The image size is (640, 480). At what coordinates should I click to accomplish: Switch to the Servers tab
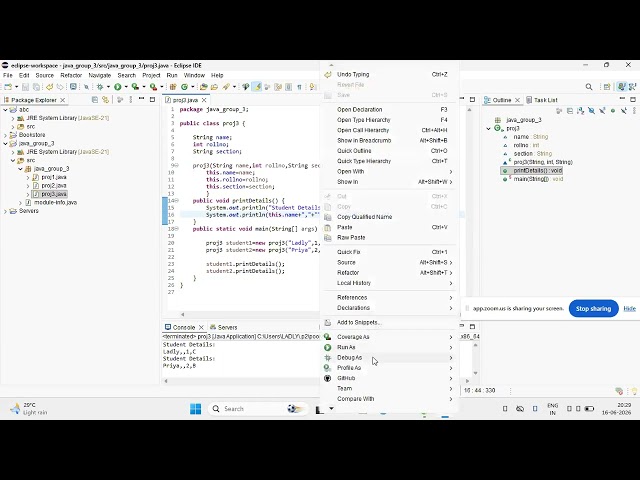pos(223,327)
